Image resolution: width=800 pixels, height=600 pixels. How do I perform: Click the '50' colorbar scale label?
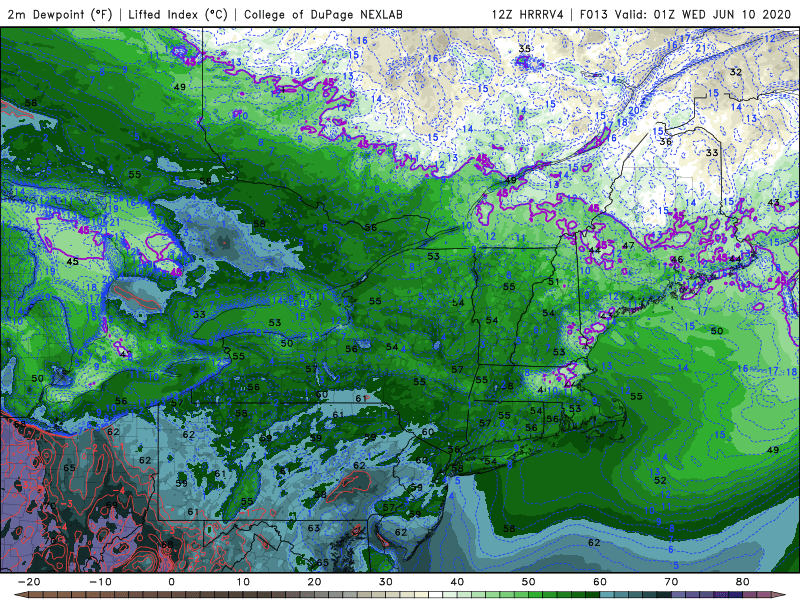pyautogui.click(x=529, y=582)
